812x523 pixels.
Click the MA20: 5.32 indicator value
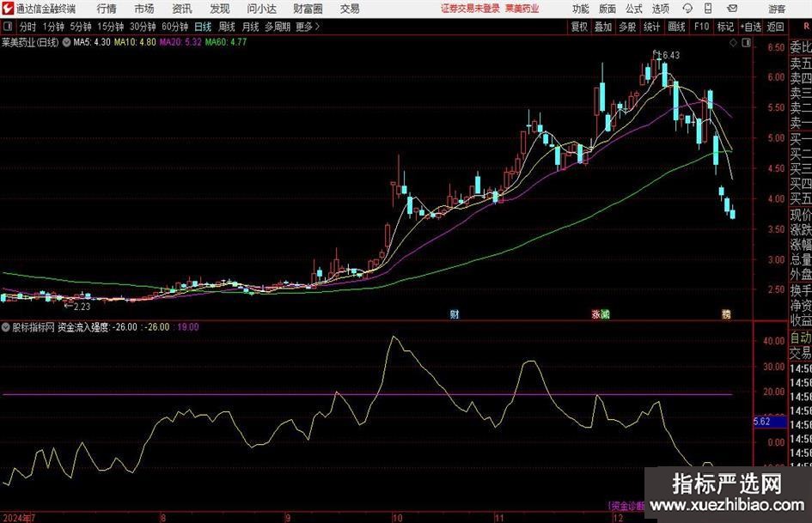180,42
